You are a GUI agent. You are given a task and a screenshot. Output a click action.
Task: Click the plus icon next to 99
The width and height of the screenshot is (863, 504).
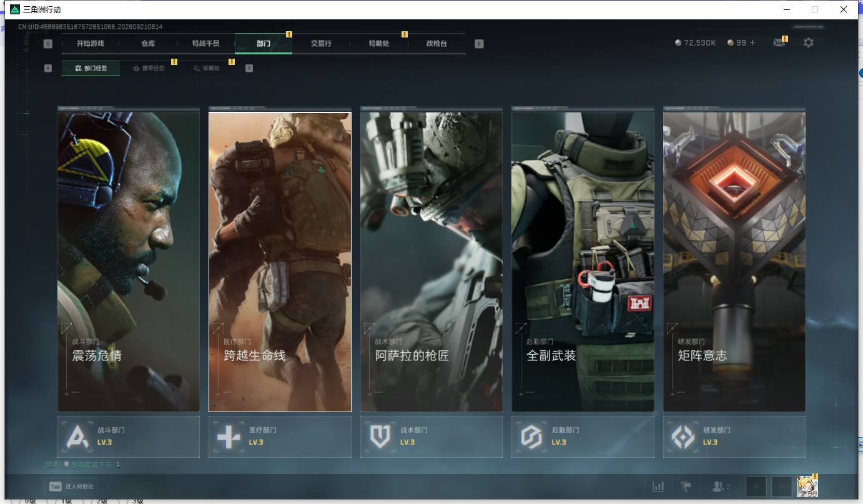point(752,43)
